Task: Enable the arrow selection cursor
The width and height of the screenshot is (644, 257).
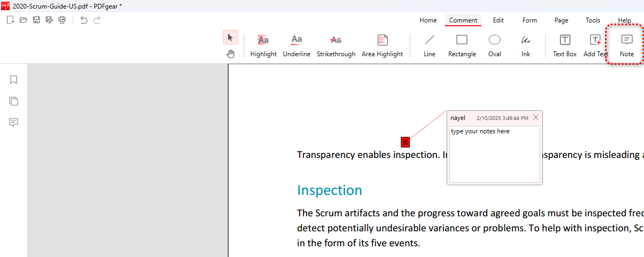Action: click(x=230, y=37)
